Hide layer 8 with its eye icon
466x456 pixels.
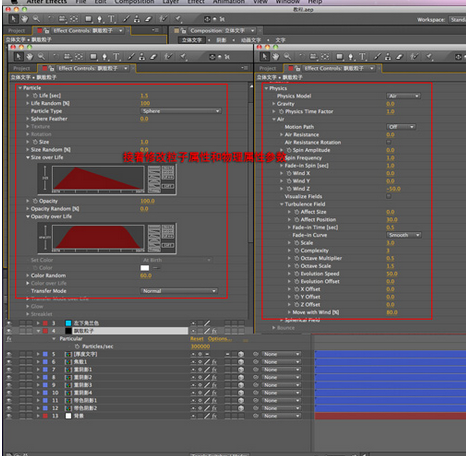point(9,377)
